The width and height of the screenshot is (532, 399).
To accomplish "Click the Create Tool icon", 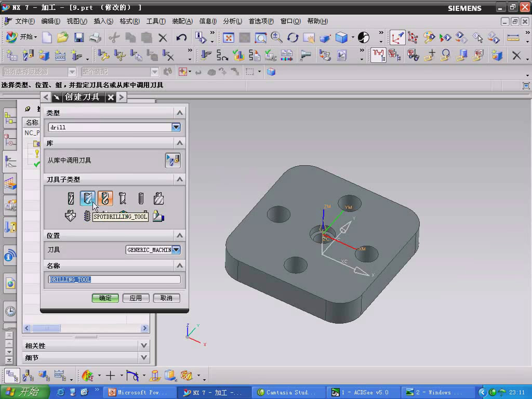I will point(28,55).
